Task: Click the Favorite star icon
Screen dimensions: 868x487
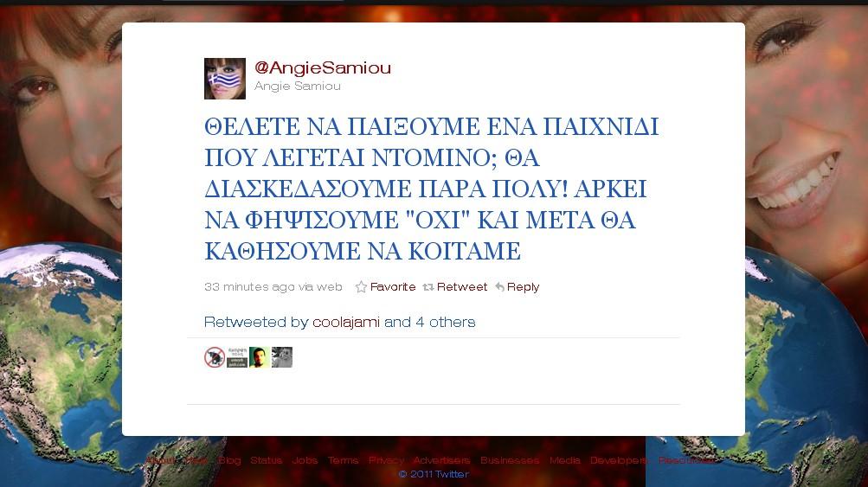Action: pos(361,286)
